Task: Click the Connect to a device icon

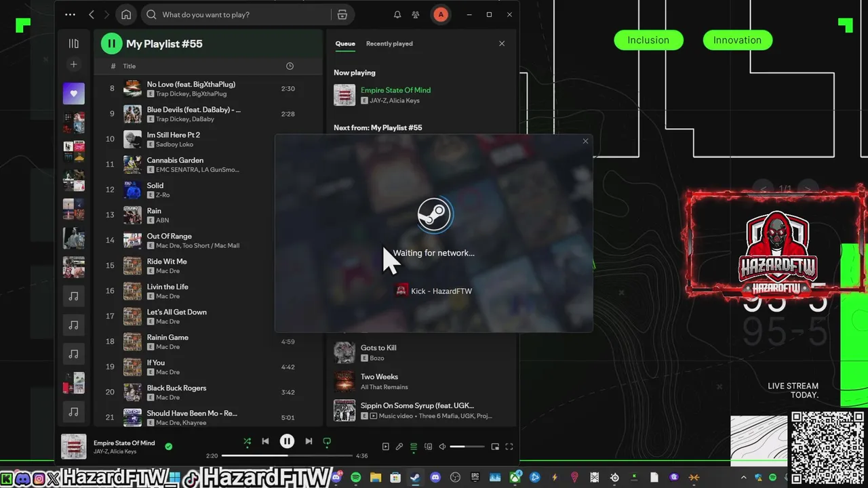Action: pyautogui.click(x=428, y=447)
